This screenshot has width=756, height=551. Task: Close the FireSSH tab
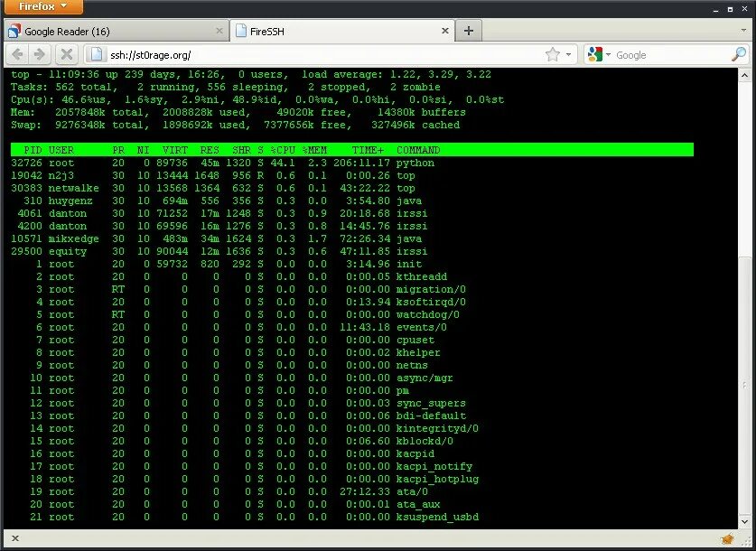445,31
